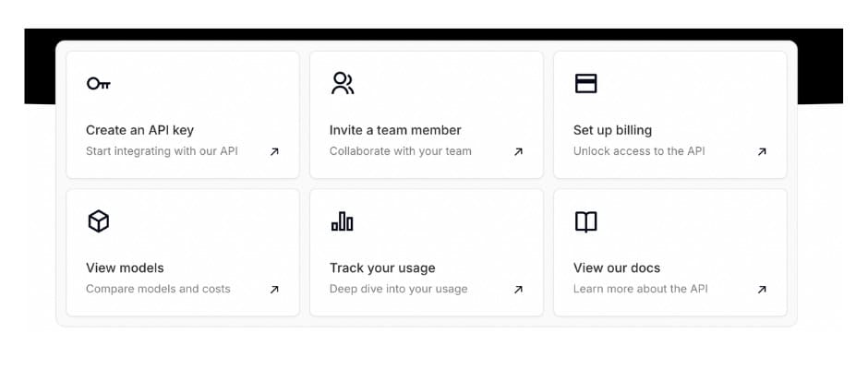Select the Set up billing heading
Viewport: 868px width, 369px height.
point(612,131)
